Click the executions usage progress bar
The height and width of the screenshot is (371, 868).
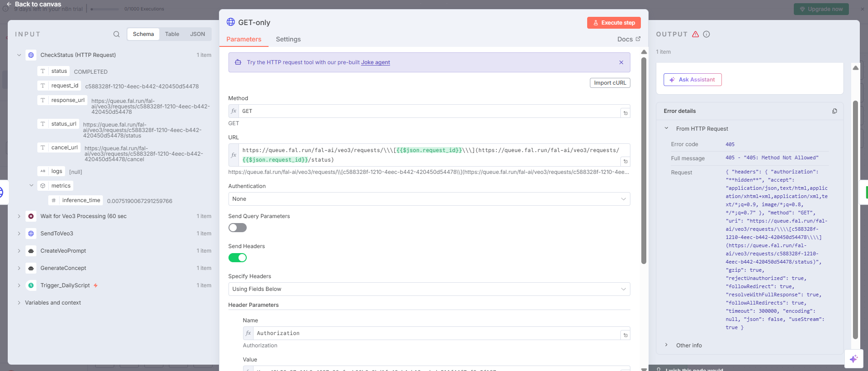click(105, 9)
